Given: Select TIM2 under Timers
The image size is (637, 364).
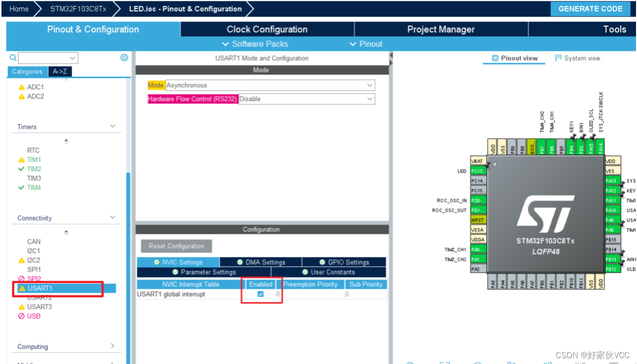Looking at the screenshot, I should point(34,169).
